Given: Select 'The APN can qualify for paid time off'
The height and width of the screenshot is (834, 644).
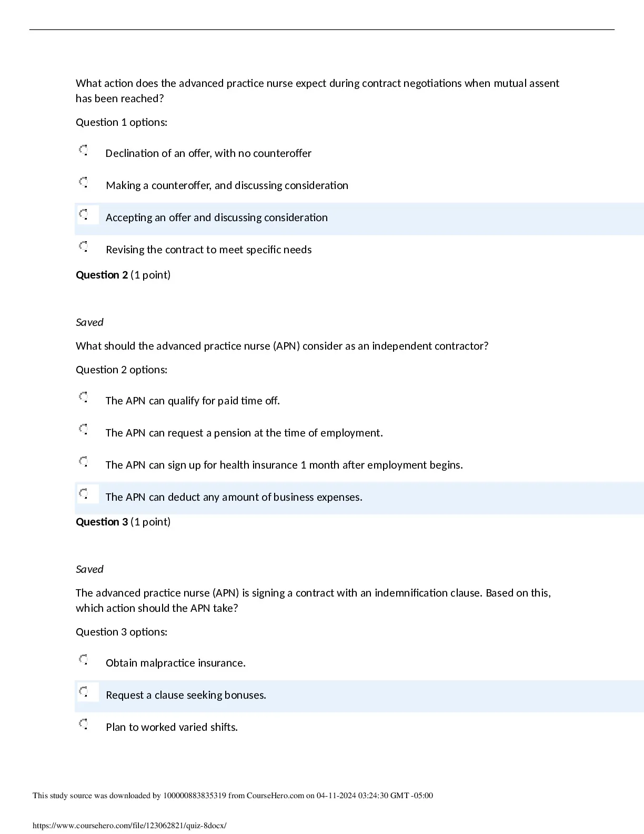Looking at the screenshot, I should (84, 398).
